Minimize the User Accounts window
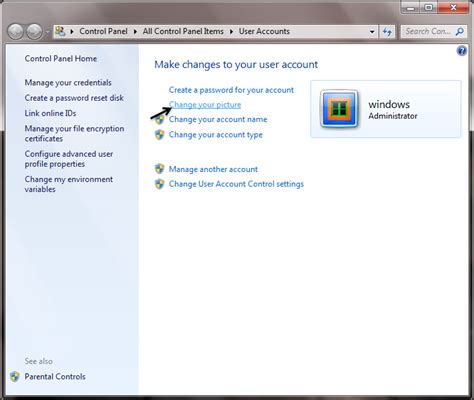Viewport: 474px width, 400px height. pos(411,8)
